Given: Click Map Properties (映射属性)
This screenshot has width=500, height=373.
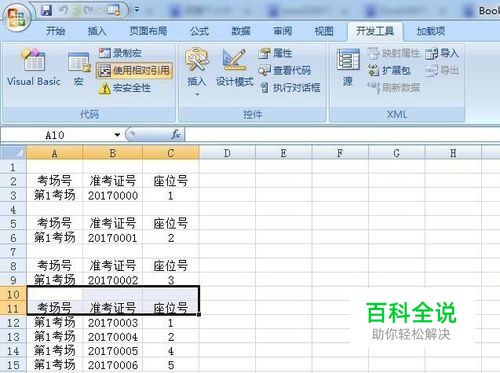Looking at the screenshot, I should [394, 53].
